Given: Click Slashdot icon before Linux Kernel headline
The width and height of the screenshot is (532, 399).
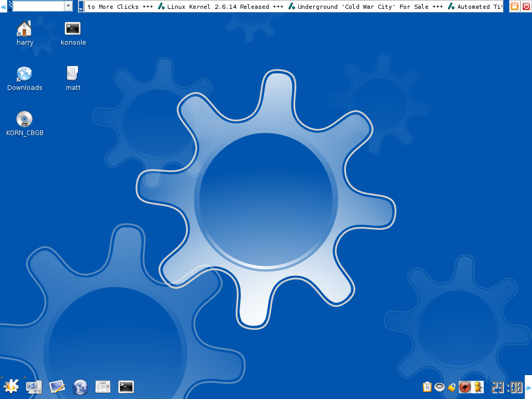Looking at the screenshot, I should click(x=162, y=6).
